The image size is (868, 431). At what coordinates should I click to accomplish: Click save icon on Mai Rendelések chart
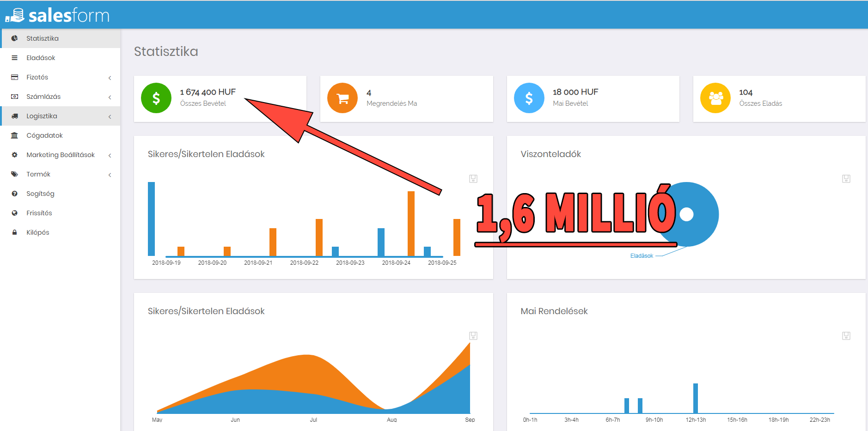point(846,336)
